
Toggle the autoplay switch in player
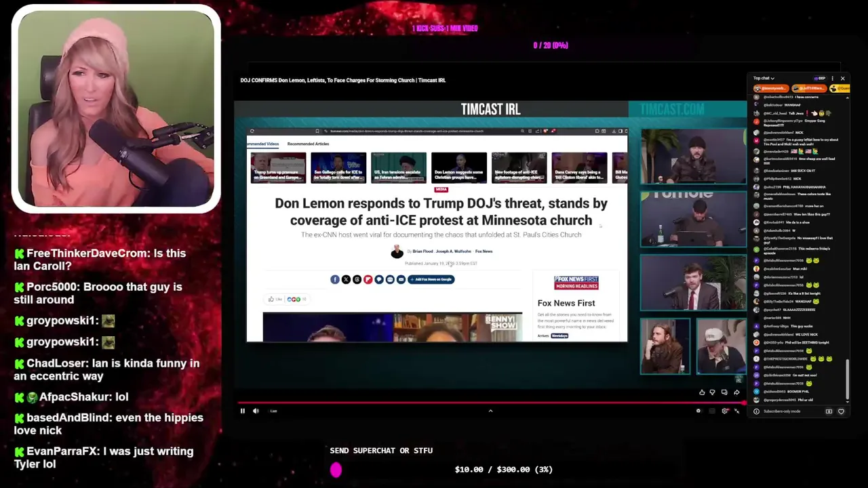(698, 411)
